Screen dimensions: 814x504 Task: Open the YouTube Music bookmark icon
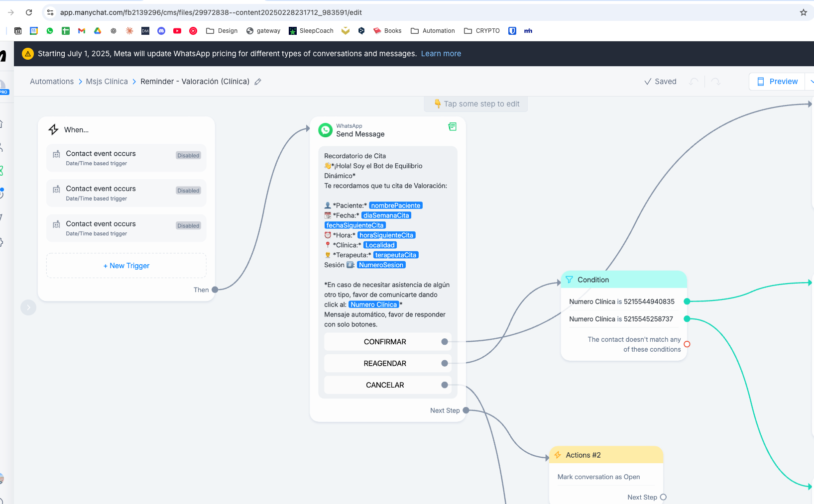(x=193, y=31)
